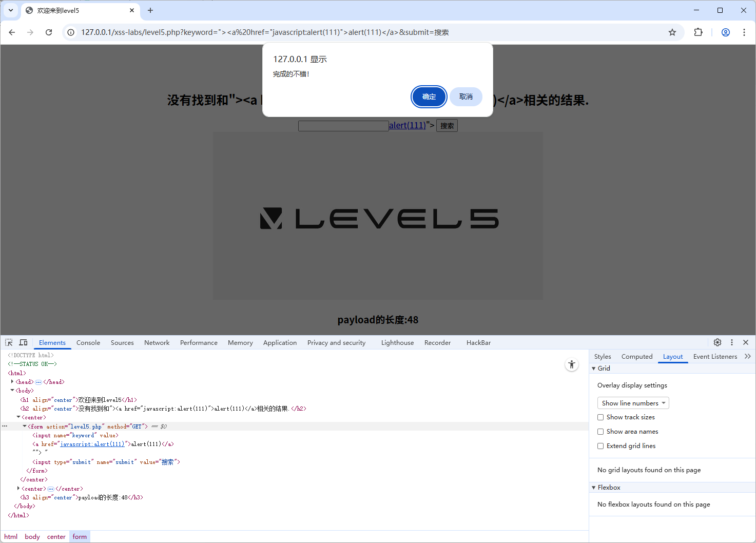Switch to the Computed pane
756x543 pixels.
(x=637, y=357)
